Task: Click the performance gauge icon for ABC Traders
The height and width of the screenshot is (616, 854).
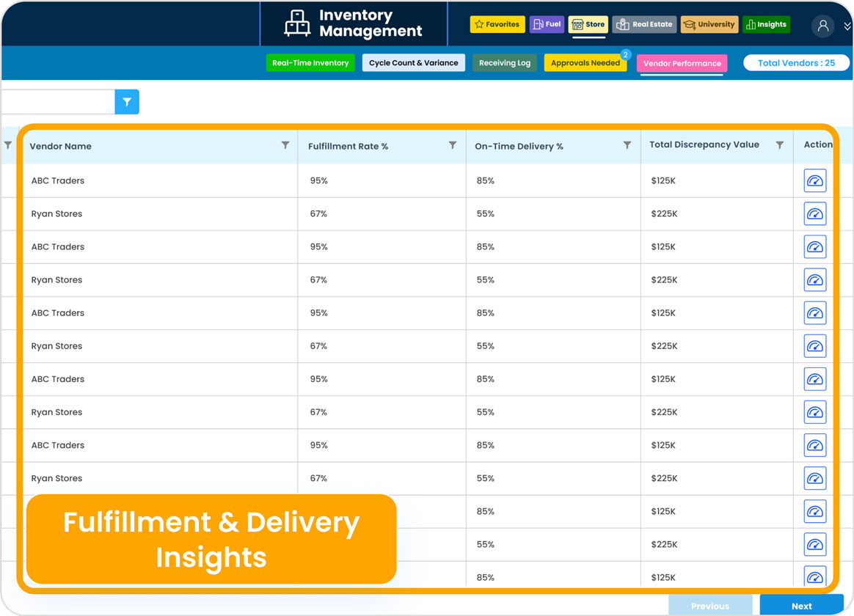Action: (815, 180)
